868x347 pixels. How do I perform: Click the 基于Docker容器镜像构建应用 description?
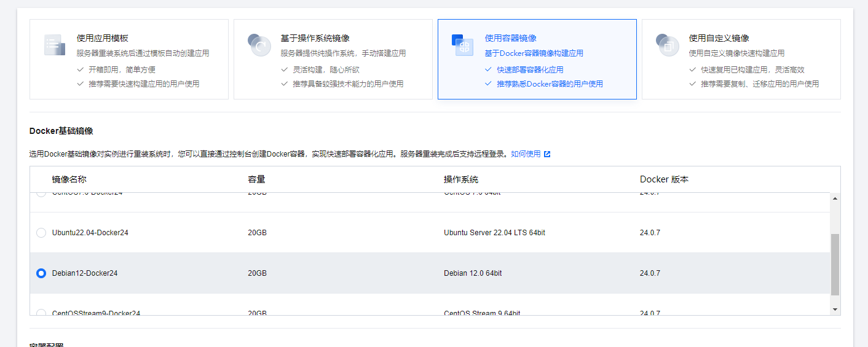534,53
